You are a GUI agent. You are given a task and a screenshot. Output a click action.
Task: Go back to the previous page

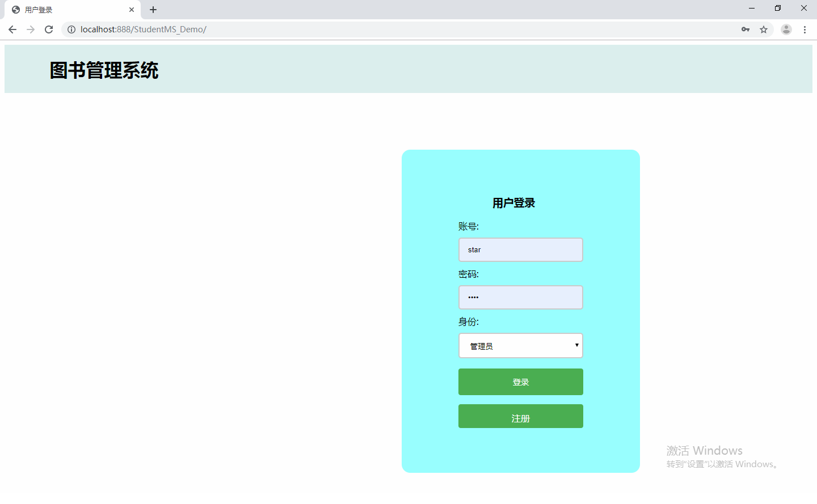[12, 29]
